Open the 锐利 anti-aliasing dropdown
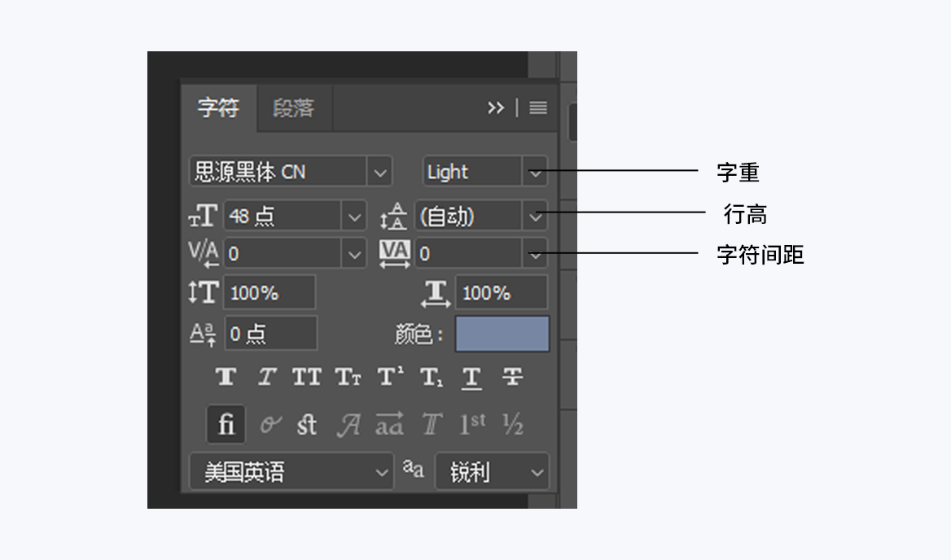 [x=492, y=471]
